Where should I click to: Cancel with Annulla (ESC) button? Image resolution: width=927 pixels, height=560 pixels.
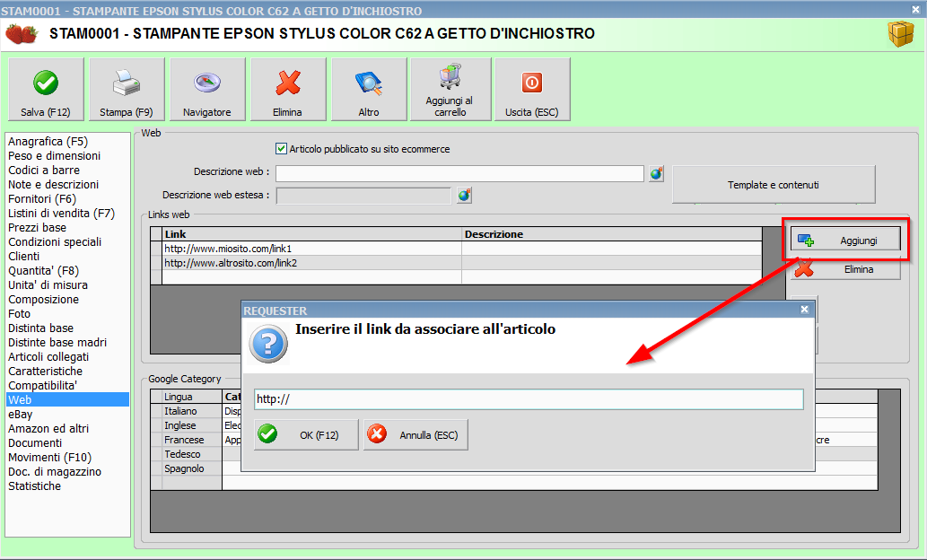(415, 435)
